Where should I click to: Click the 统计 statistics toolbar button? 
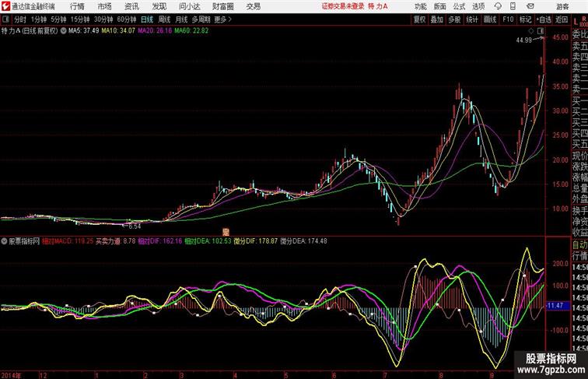(472, 19)
